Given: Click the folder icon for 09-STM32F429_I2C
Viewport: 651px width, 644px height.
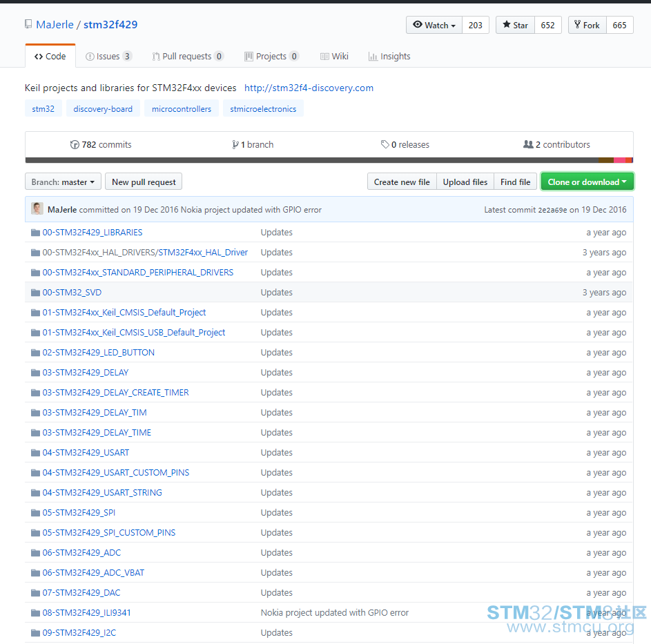Looking at the screenshot, I should (35, 633).
